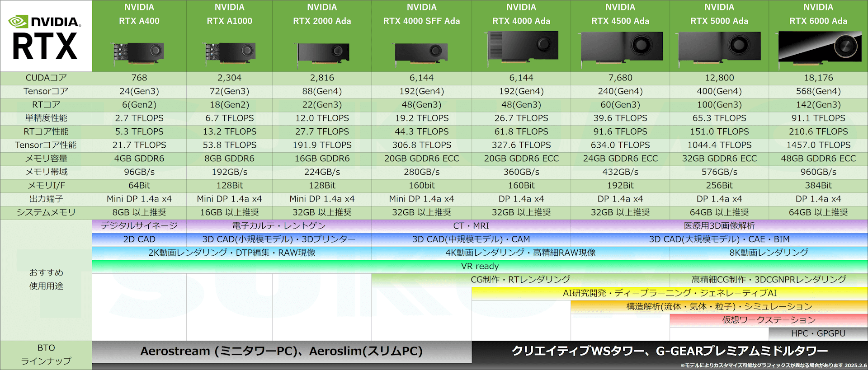Click the HPC・GPGPU bar
The height and width of the screenshot is (370, 868).
pos(818,333)
